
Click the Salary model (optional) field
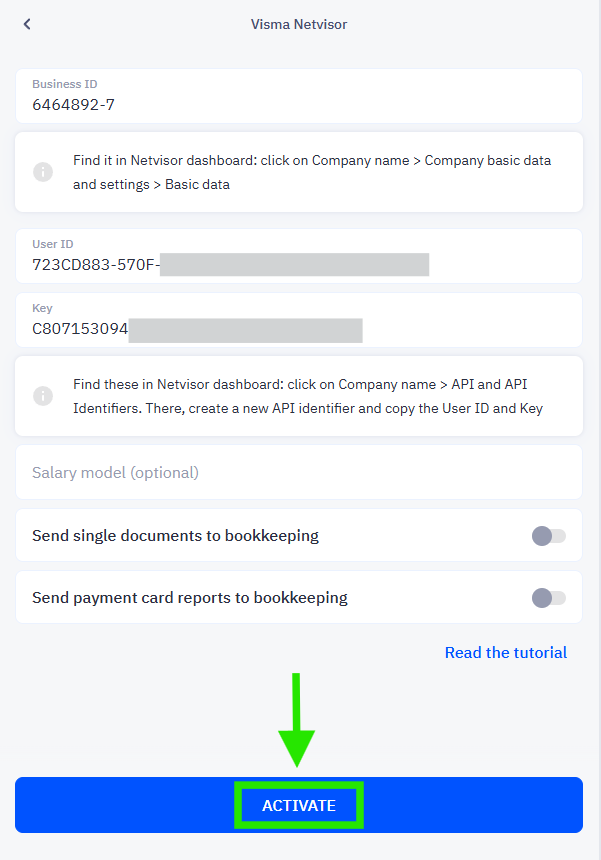[x=299, y=472]
